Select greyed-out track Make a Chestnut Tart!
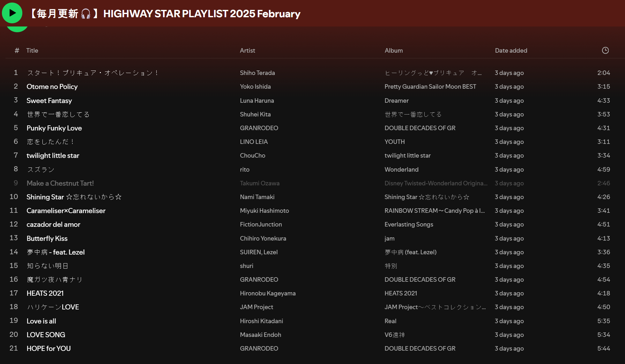The image size is (625, 364). tap(60, 183)
